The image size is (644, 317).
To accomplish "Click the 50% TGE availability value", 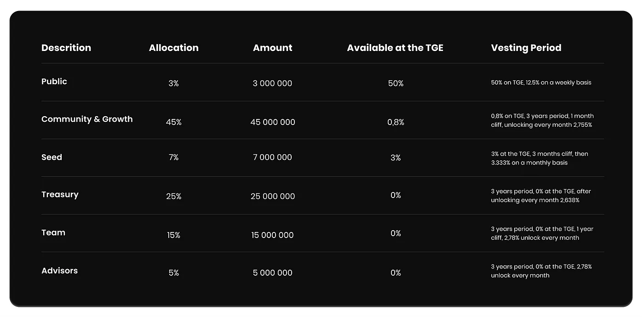I will click(396, 84).
